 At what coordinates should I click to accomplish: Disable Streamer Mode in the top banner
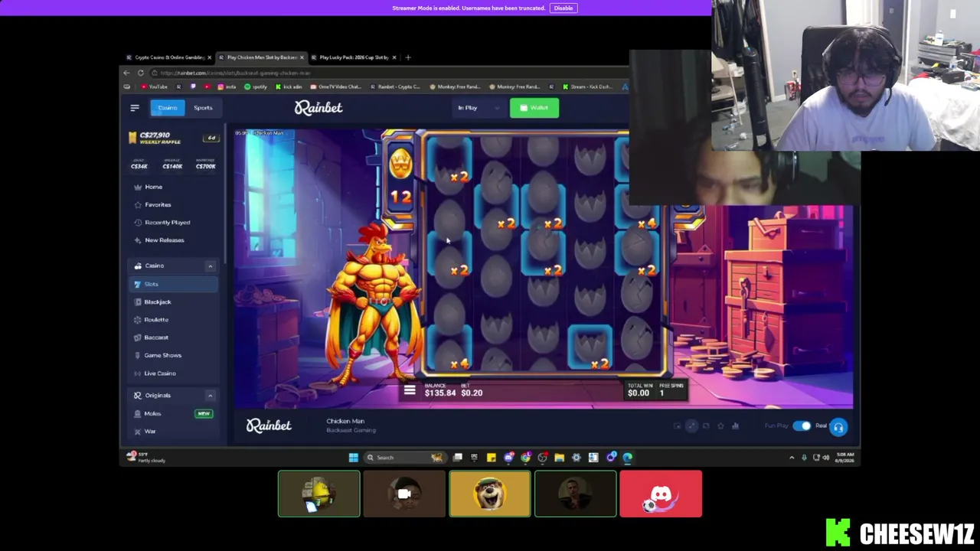tap(563, 8)
